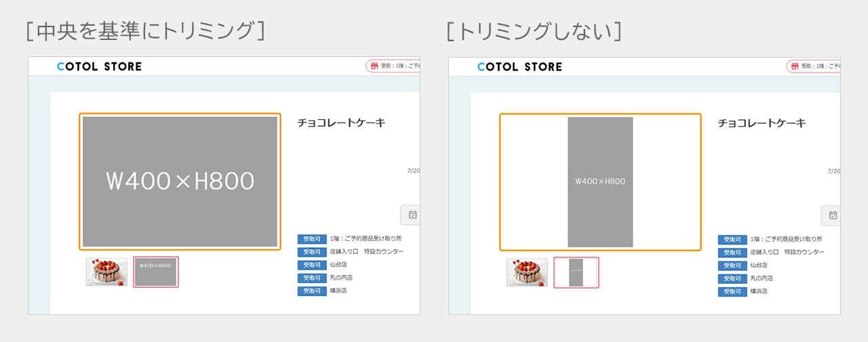Click the 横浜店 text in the right screenshot
Screen dimensions: 868x342
pyautogui.click(x=759, y=292)
